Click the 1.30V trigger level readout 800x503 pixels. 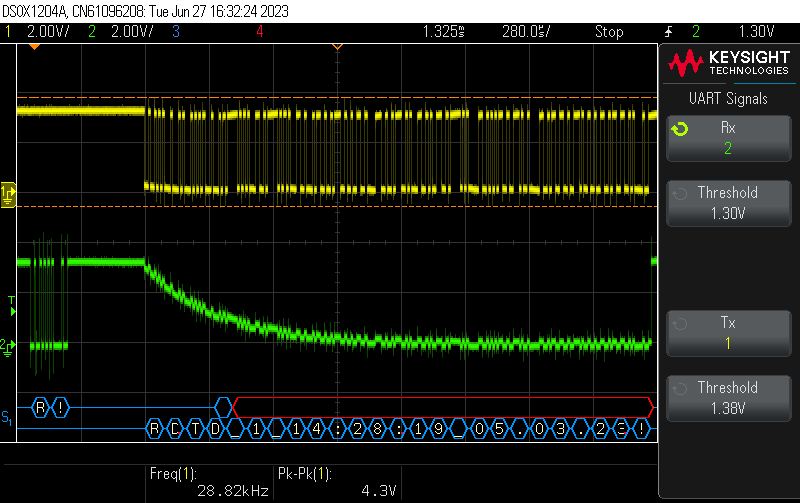[757, 32]
